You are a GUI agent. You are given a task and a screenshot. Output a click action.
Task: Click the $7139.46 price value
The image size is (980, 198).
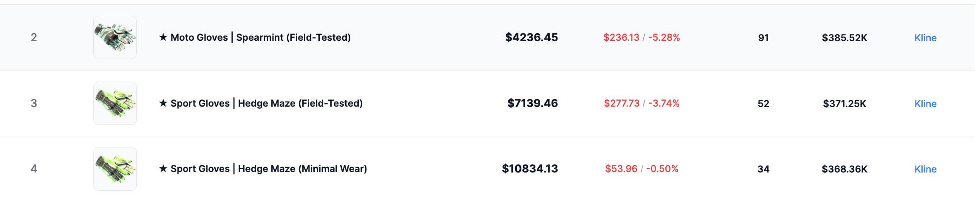pyautogui.click(x=532, y=103)
